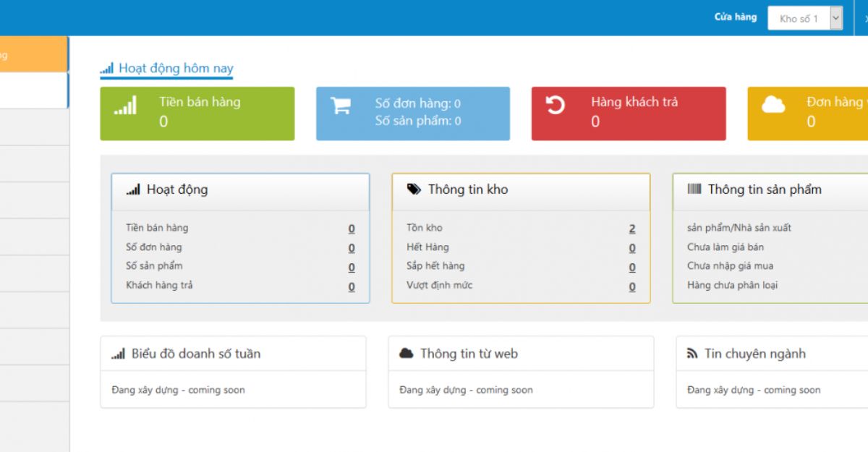Image resolution: width=868 pixels, height=452 pixels.
Task: Select the Hết Hàng row label
Action: (x=427, y=247)
